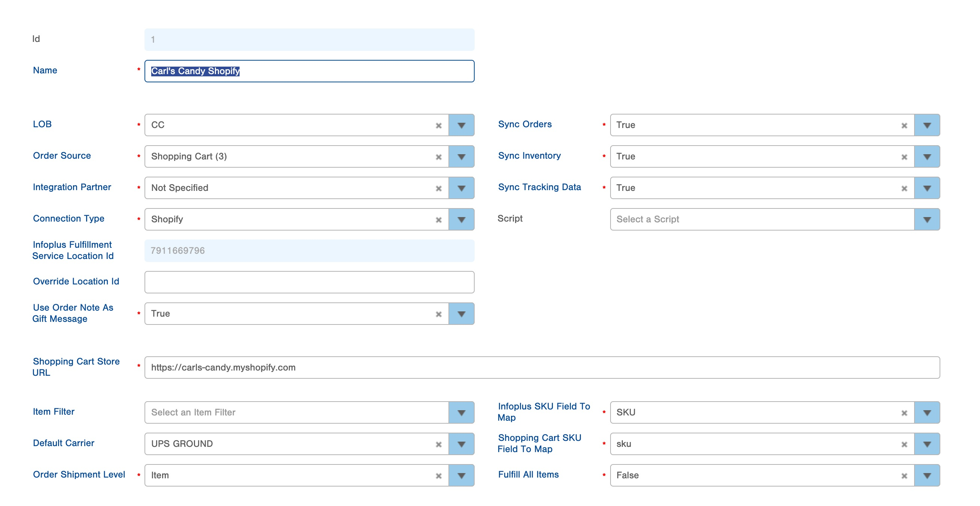The height and width of the screenshot is (506, 980).
Task: Clear the Default Carrier UPS GROUND x
Action: [x=438, y=444]
